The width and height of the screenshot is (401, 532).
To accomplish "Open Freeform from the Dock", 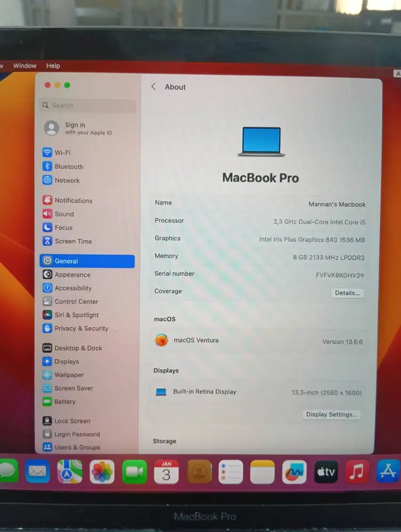I will point(294,471).
